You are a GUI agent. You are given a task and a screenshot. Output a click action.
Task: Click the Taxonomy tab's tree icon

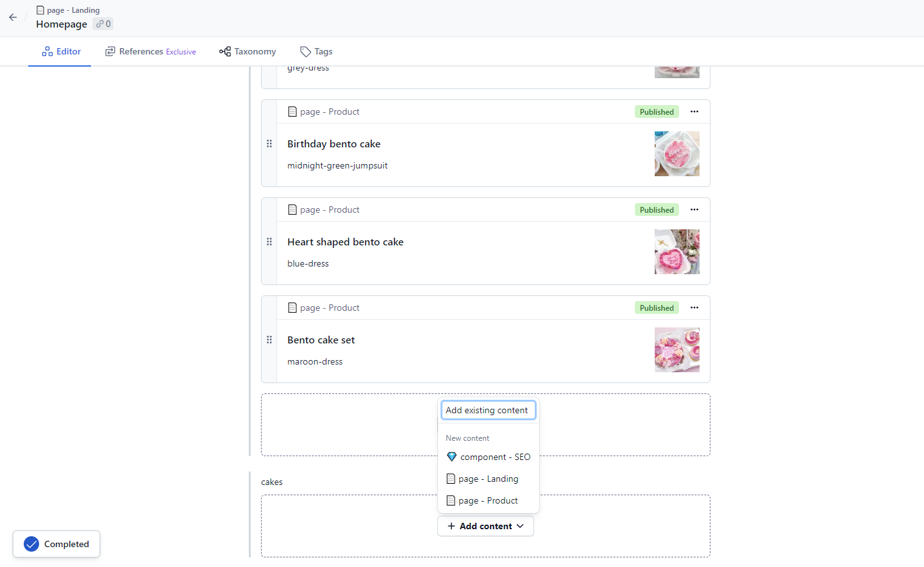coord(225,51)
